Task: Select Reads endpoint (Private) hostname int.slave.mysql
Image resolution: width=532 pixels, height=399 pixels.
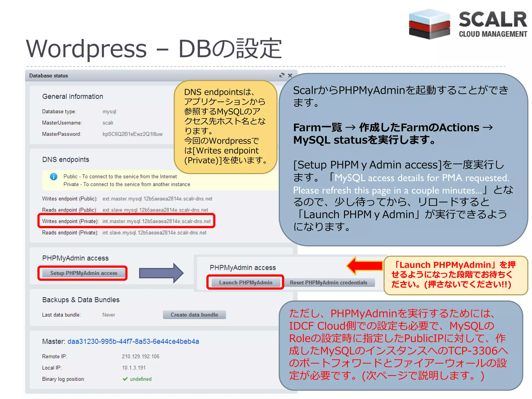Action: [x=154, y=233]
